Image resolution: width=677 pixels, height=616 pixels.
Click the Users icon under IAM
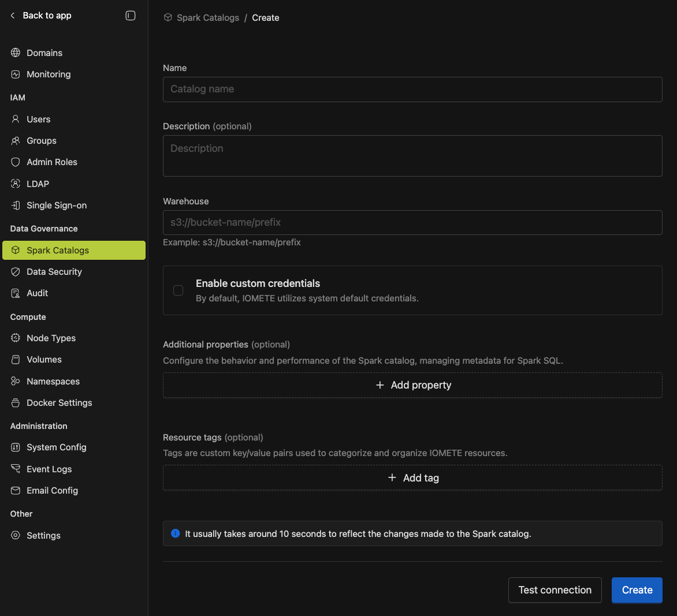coord(16,119)
